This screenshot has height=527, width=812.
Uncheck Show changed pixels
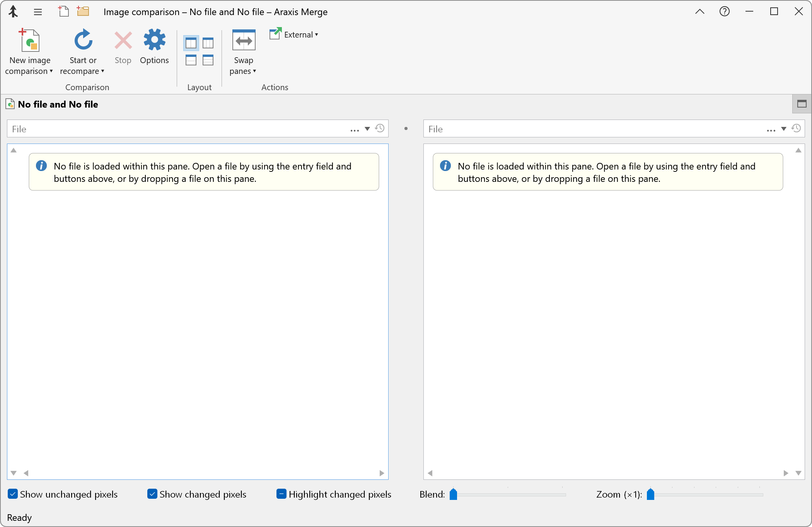[x=152, y=494]
